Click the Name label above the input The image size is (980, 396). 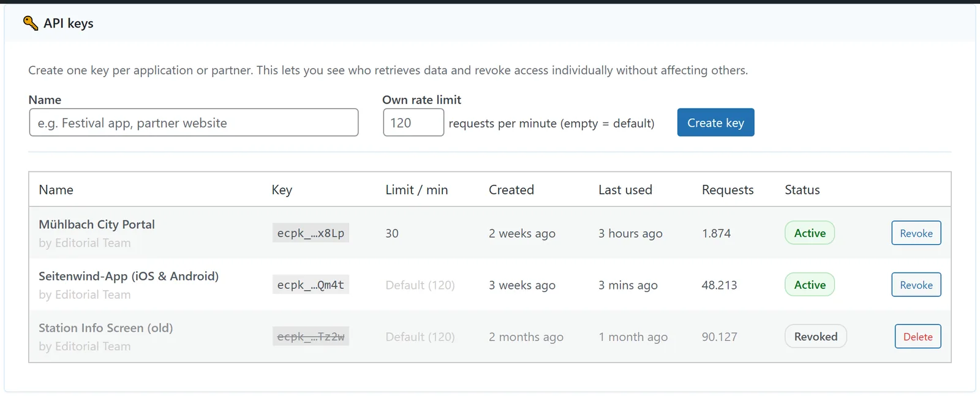point(45,100)
